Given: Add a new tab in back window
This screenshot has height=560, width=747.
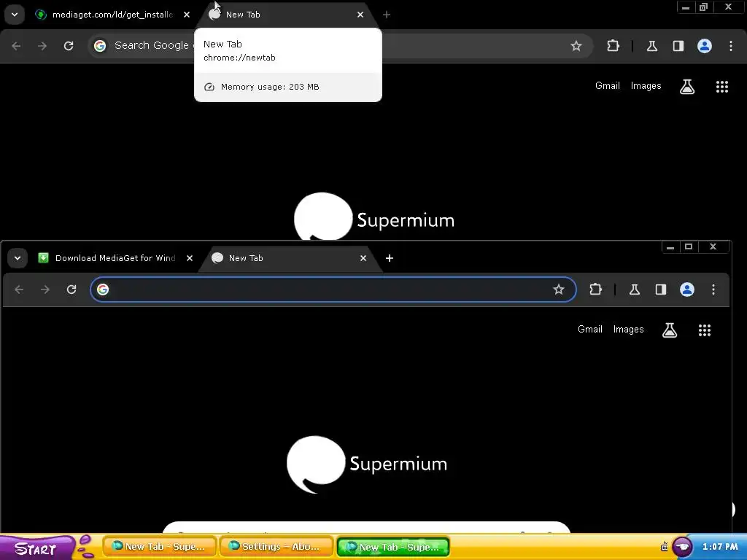Looking at the screenshot, I should click(x=387, y=15).
